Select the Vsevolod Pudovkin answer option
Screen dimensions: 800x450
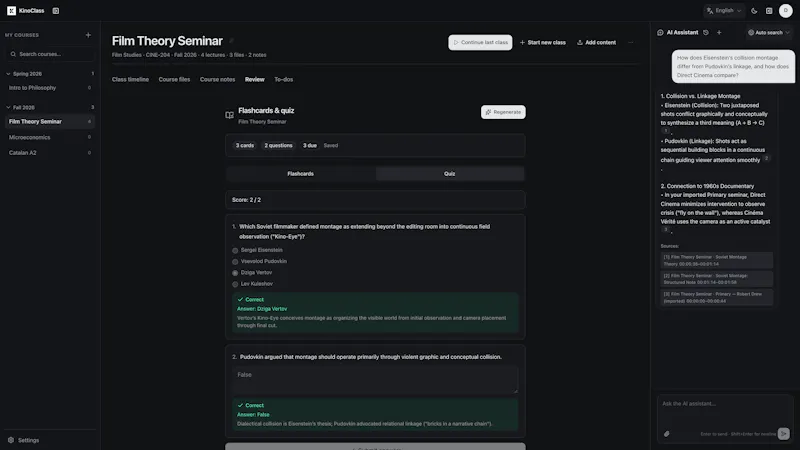point(235,262)
